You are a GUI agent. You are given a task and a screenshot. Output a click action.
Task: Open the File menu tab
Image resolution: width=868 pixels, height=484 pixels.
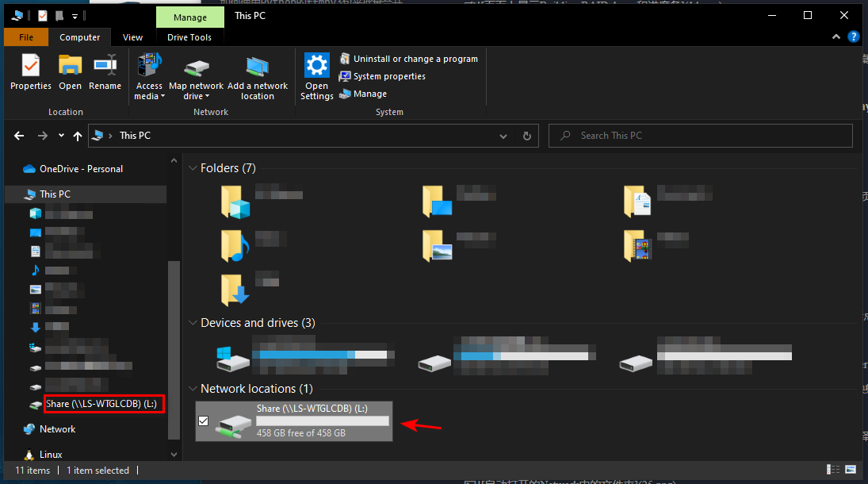coord(26,37)
